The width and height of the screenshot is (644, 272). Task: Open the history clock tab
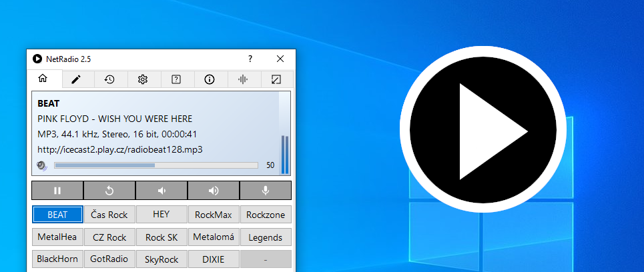coord(109,79)
